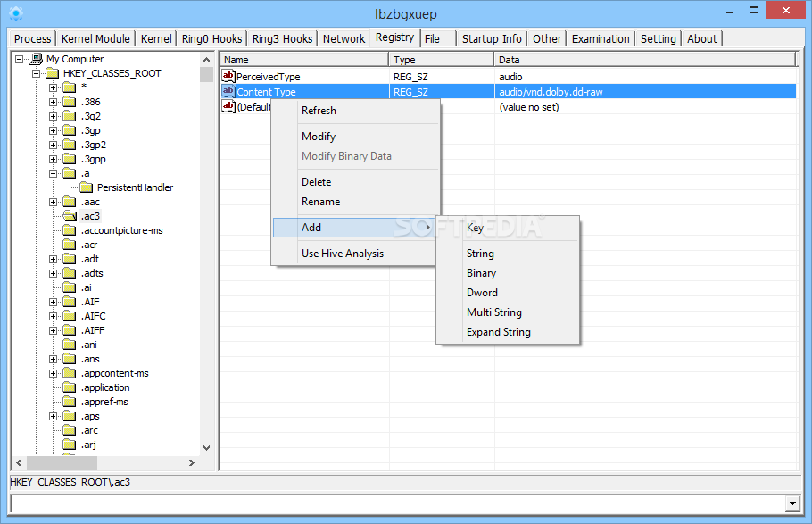Click the PersistentHandler folder icon

tap(86, 187)
